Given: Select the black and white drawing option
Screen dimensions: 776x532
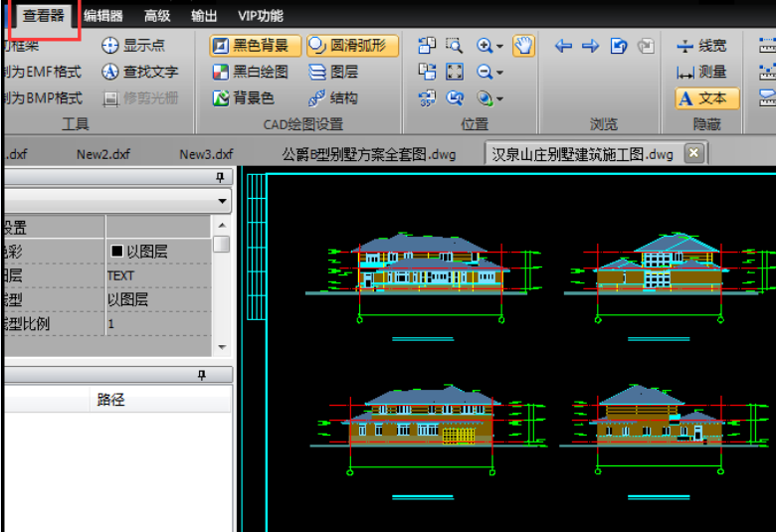Looking at the screenshot, I should (x=251, y=72).
